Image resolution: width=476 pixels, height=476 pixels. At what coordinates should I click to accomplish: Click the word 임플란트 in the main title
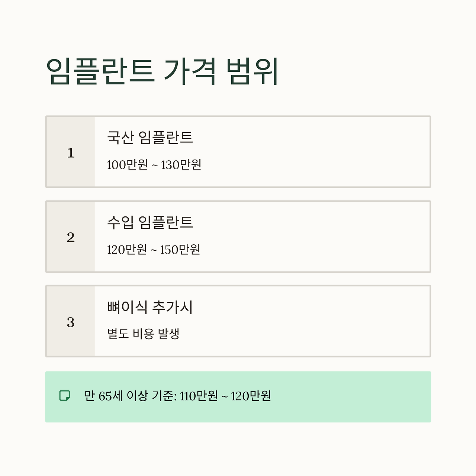coord(100,71)
